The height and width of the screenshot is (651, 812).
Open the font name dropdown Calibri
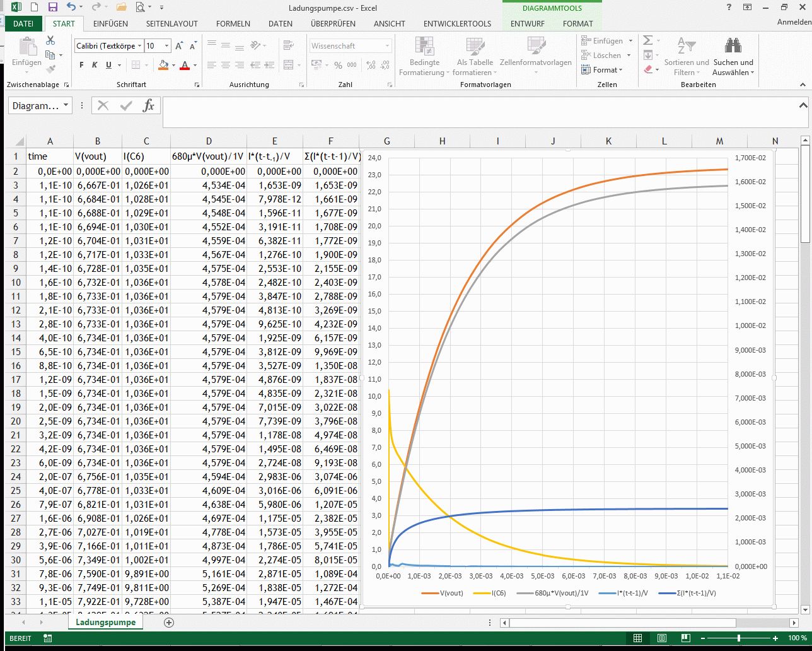point(139,46)
